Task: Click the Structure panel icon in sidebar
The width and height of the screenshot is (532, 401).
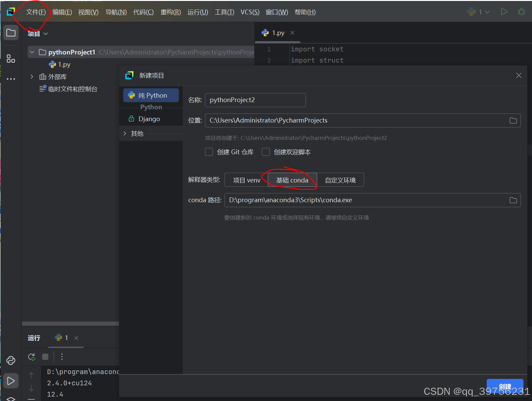Action: coord(11,59)
